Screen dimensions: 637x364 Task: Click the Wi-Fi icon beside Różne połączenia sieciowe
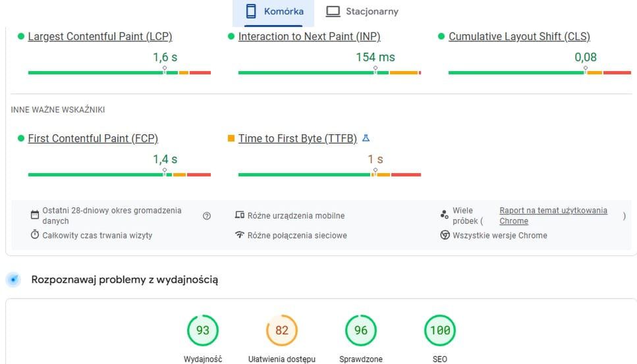(240, 235)
